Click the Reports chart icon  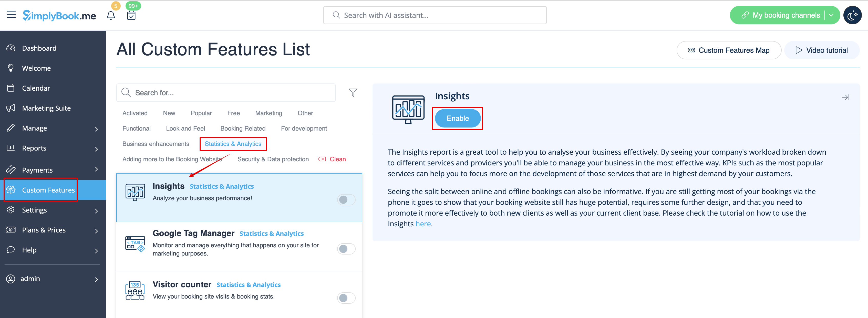[11, 148]
